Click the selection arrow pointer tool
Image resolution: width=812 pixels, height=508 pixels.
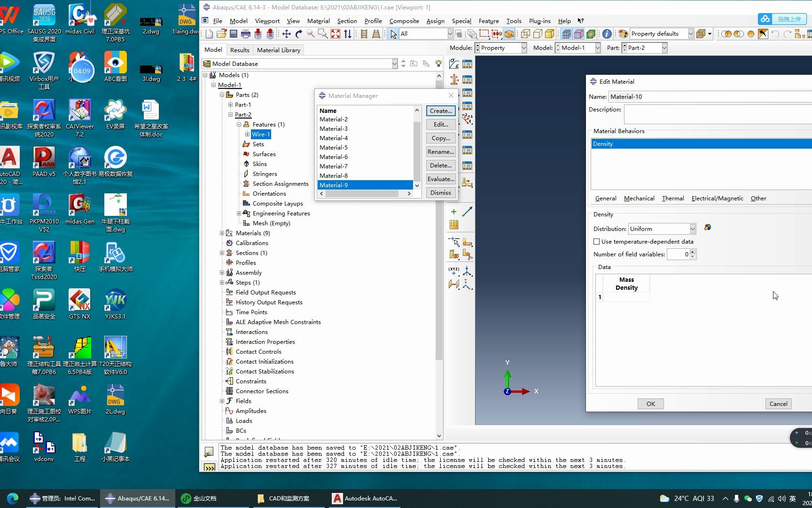[x=393, y=34]
